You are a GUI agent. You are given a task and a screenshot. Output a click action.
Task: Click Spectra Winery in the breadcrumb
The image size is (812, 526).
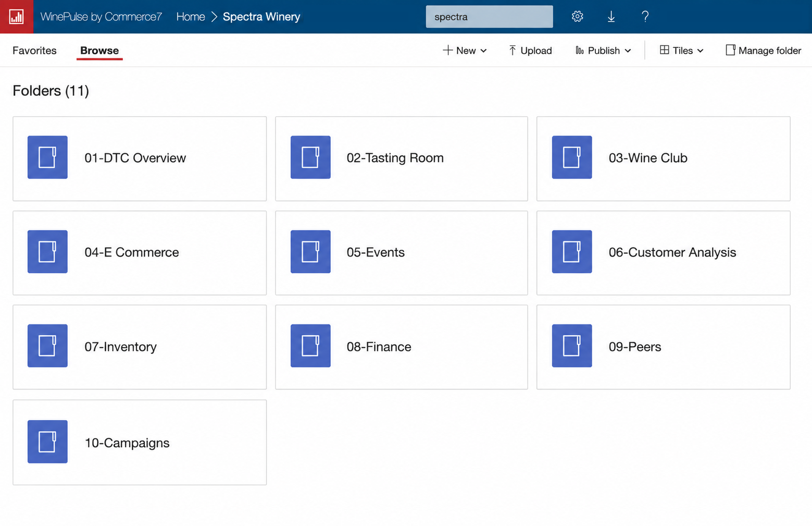(x=261, y=17)
